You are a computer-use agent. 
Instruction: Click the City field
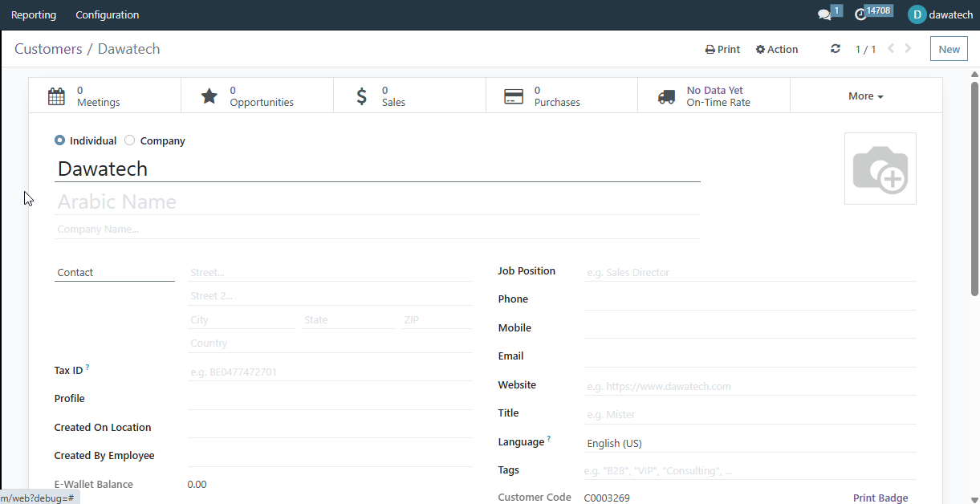pos(242,320)
